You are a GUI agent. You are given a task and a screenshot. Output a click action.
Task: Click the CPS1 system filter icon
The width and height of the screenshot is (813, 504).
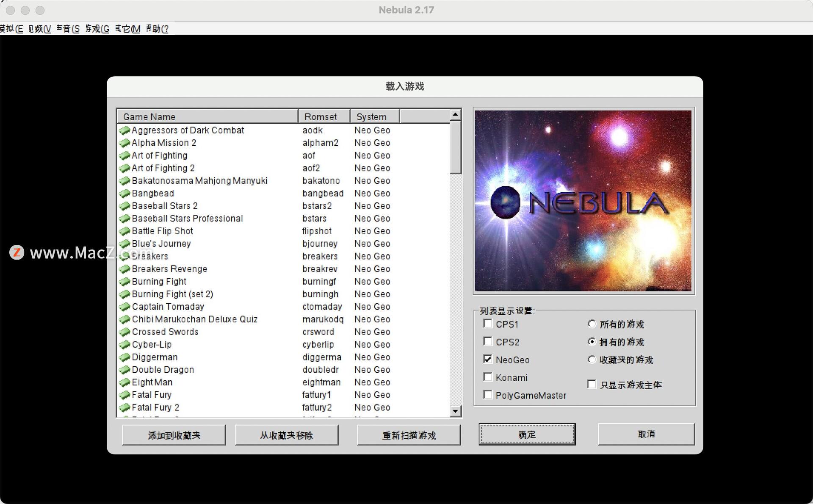[x=487, y=324]
